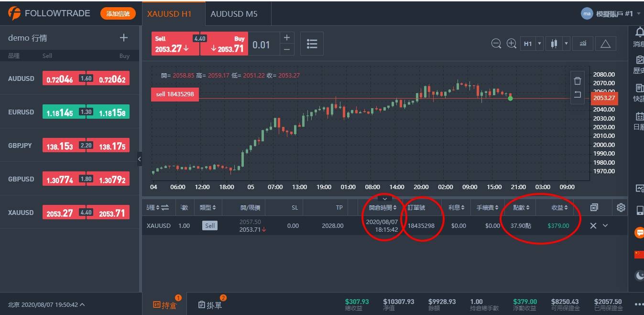
Task: Close the XAUUSD position with X
Action: (x=593, y=225)
